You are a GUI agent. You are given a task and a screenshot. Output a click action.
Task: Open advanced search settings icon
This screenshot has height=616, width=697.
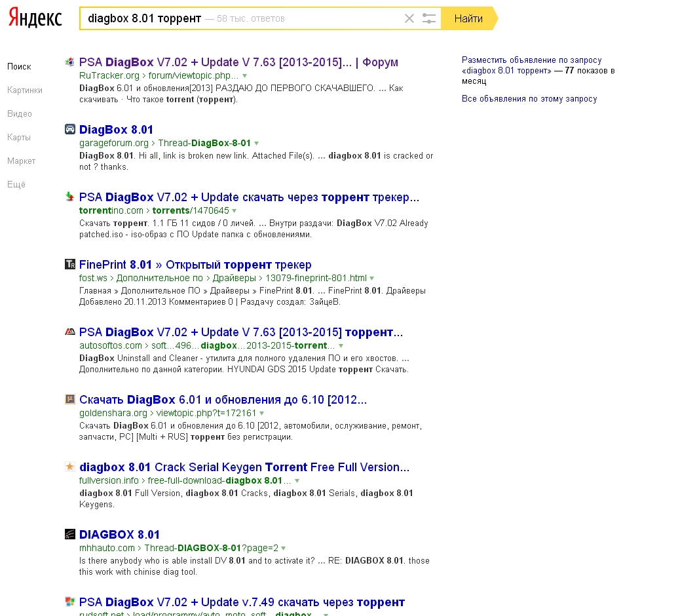point(429,18)
